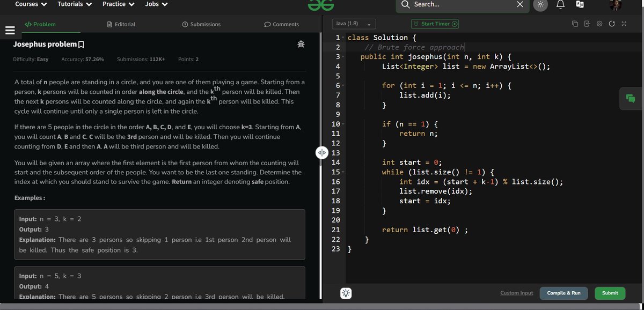644x310 pixels.
Task: Click line number 23 in gutter
Action: click(336, 249)
